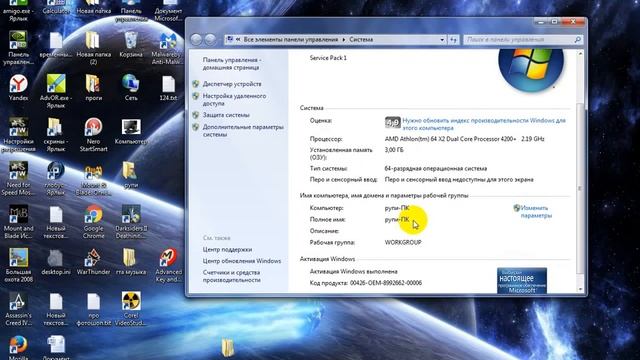
Task: Launch the Assassin's Creed IV desktop icon
Action: (x=18, y=309)
